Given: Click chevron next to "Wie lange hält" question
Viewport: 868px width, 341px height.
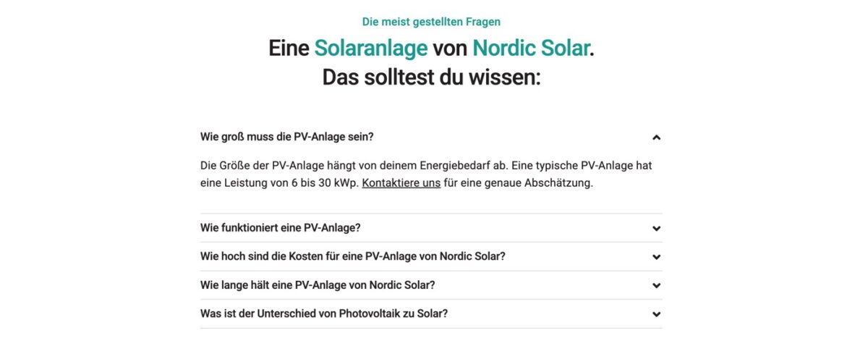Looking at the screenshot, I should [x=656, y=285].
